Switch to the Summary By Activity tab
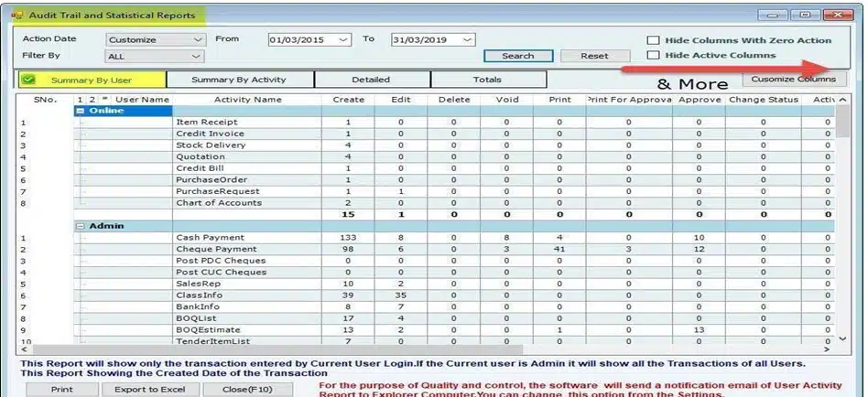868x397 pixels. point(240,80)
